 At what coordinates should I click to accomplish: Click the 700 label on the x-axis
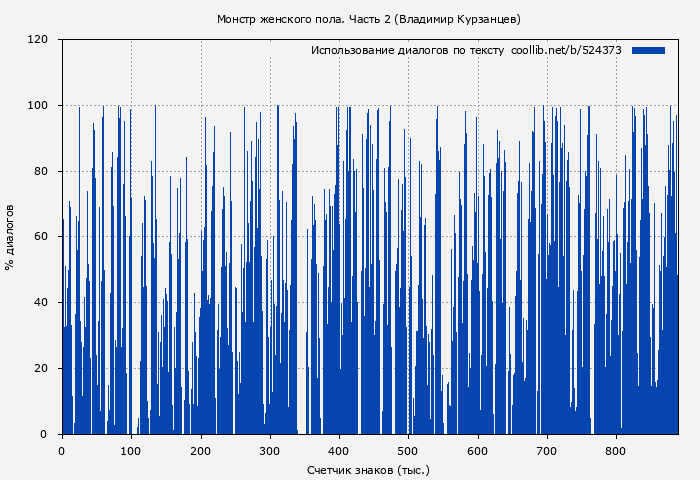tap(547, 451)
